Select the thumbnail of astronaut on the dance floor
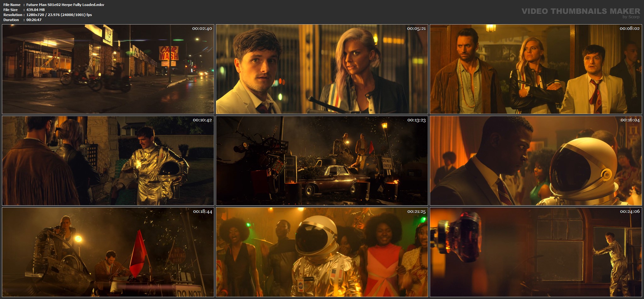 [322, 252]
